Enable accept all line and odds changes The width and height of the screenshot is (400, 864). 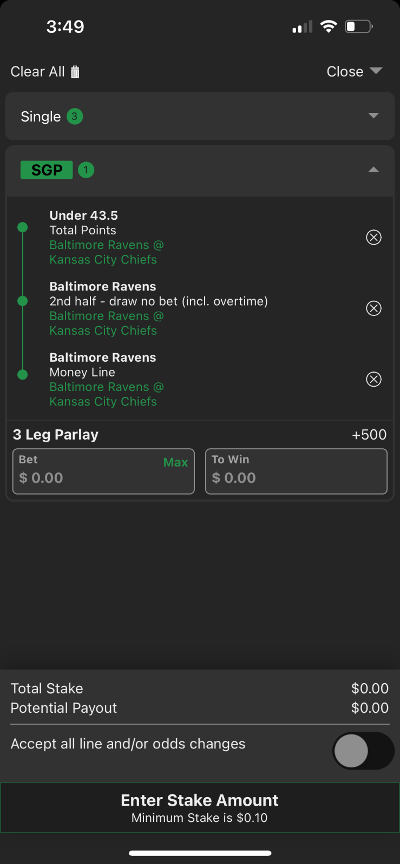pos(363,750)
